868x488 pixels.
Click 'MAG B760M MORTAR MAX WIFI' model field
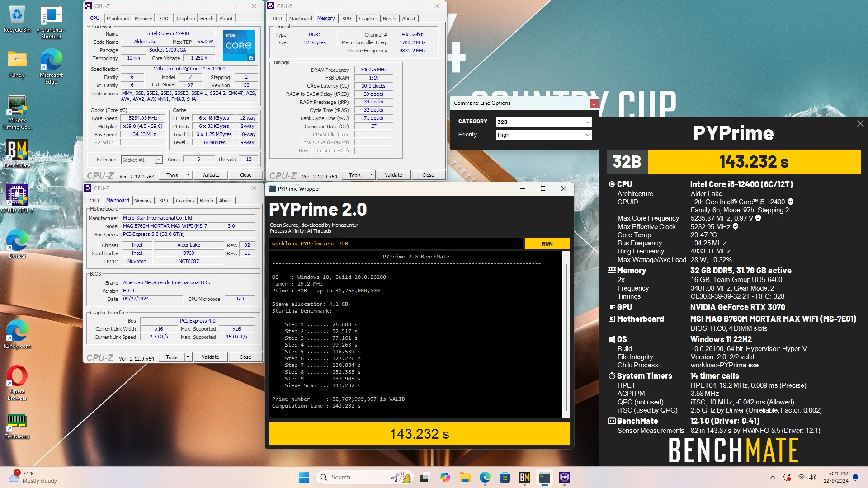point(165,226)
